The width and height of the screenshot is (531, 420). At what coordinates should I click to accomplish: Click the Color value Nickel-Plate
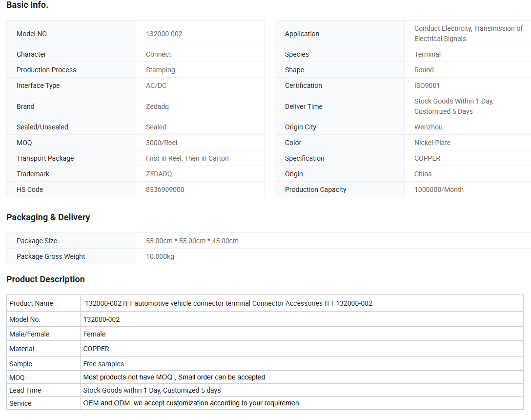[x=432, y=143]
